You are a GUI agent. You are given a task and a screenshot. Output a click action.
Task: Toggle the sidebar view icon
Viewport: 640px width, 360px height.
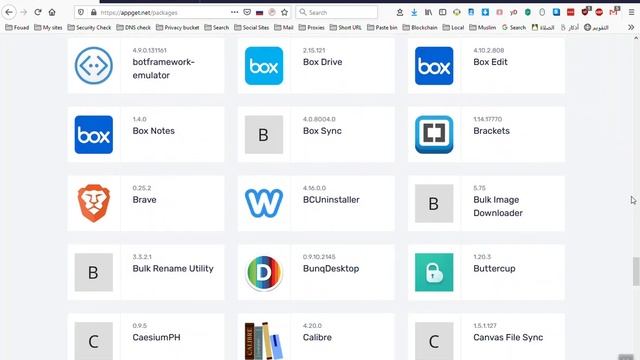[442, 13]
